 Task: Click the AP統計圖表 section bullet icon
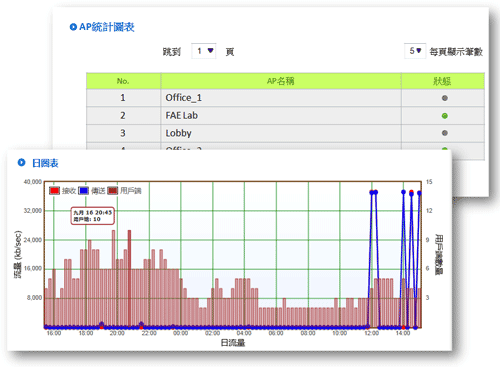click(x=73, y=27)
